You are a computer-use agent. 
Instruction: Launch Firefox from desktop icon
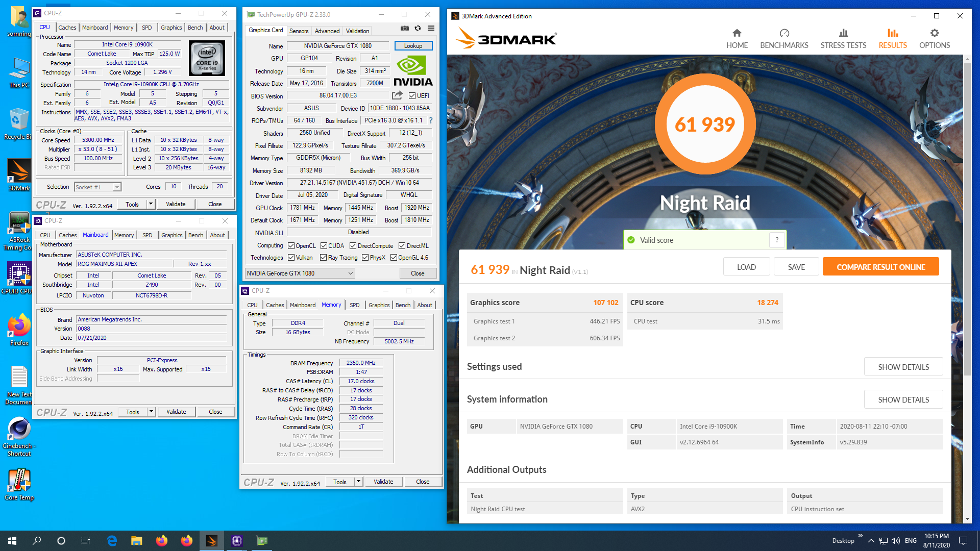click(19, 330)
